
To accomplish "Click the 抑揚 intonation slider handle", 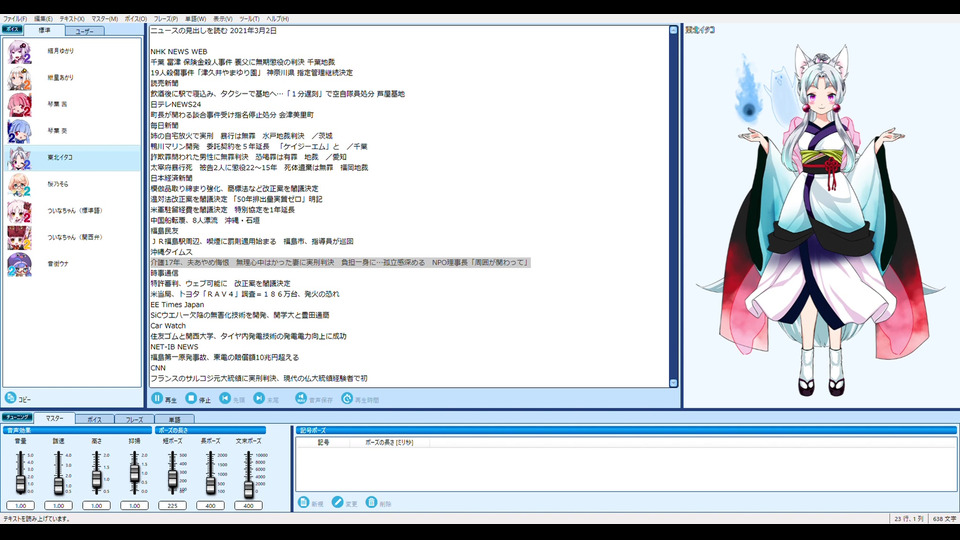I will [134, 473].
